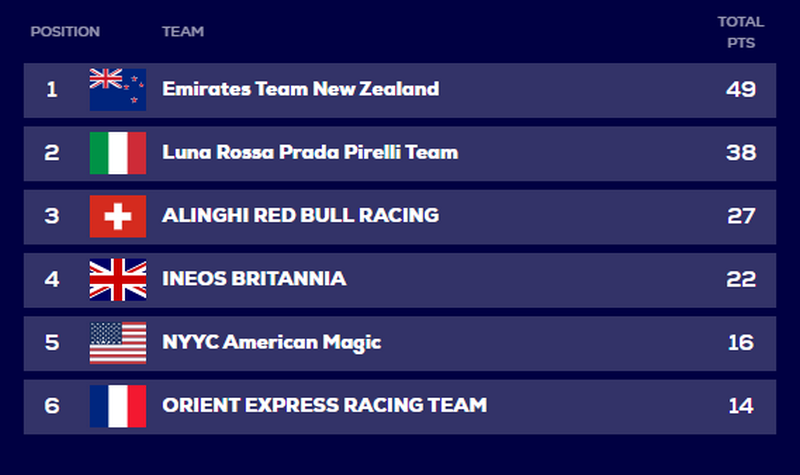Click the TEAM column header

click(183, 32)
